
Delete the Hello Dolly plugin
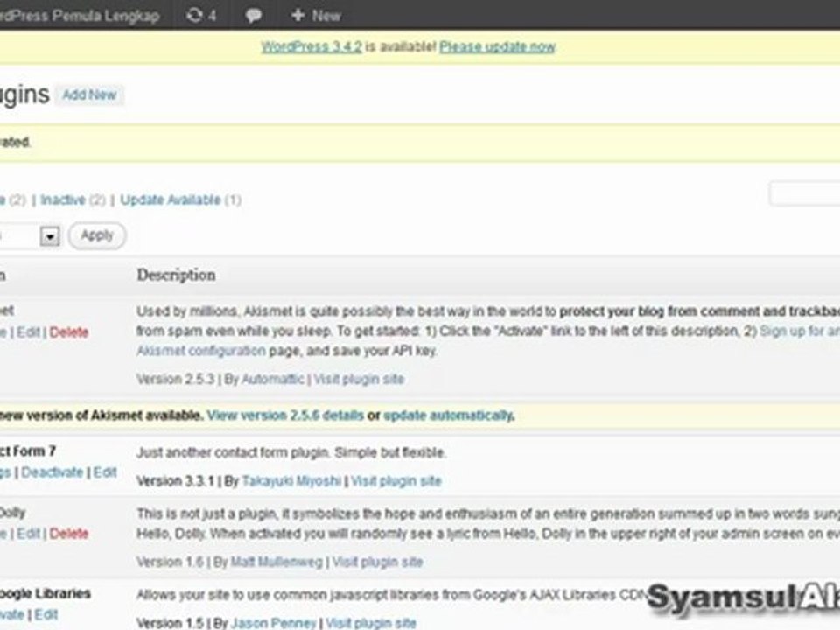69,534
